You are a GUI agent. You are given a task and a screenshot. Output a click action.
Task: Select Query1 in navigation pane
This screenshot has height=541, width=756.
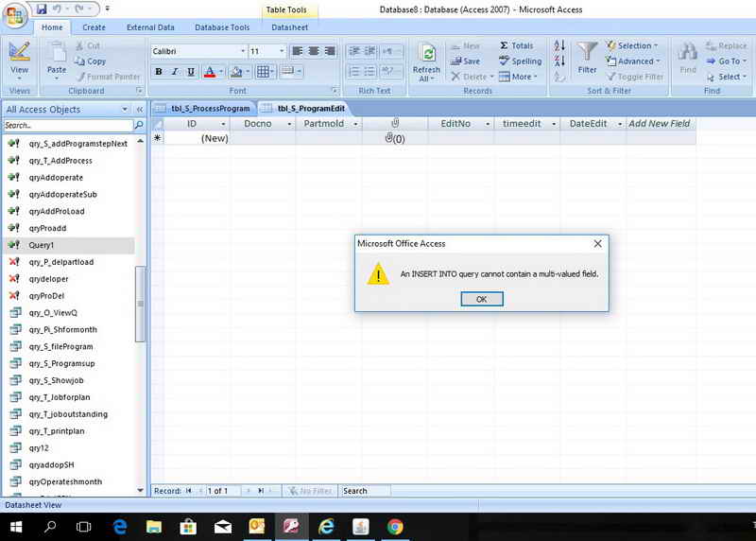pyautogui.click(x=69, y=245)
